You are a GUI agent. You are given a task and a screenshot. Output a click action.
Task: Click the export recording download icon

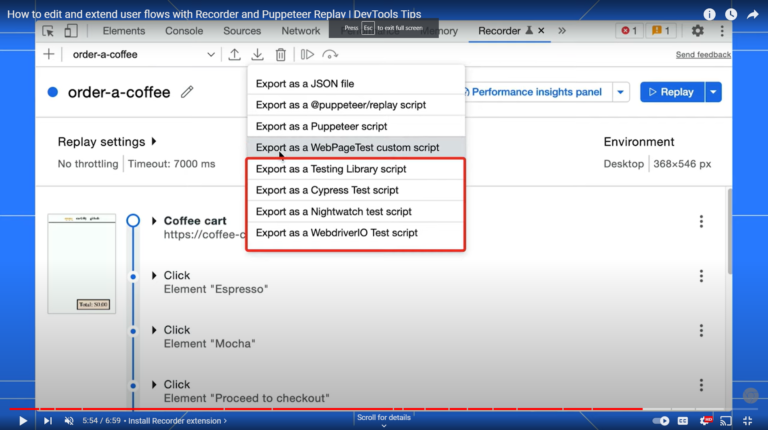point(258,54)
